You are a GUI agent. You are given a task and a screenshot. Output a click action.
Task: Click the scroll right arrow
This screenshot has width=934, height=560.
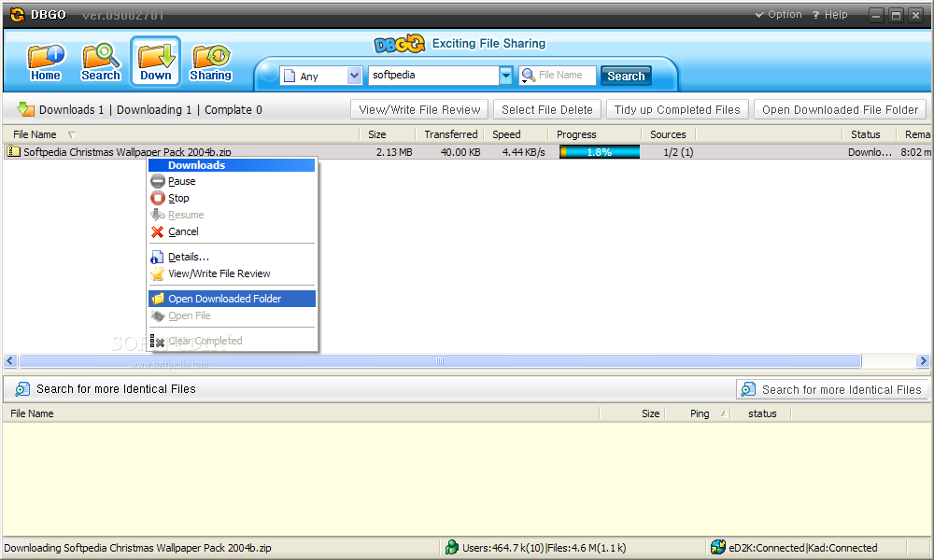coord(923,360)
